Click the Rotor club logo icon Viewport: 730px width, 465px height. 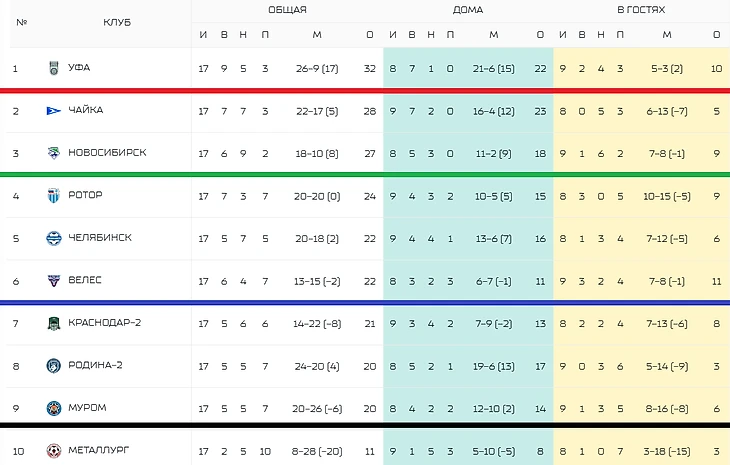click(x=54, y=195)
